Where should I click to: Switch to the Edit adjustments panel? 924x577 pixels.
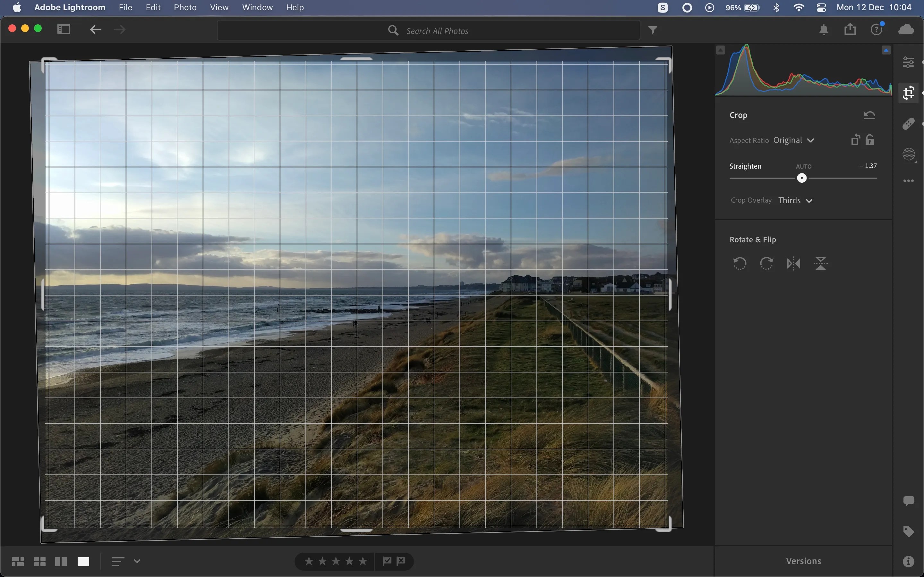pyautogui.click(x=908, y=62)
